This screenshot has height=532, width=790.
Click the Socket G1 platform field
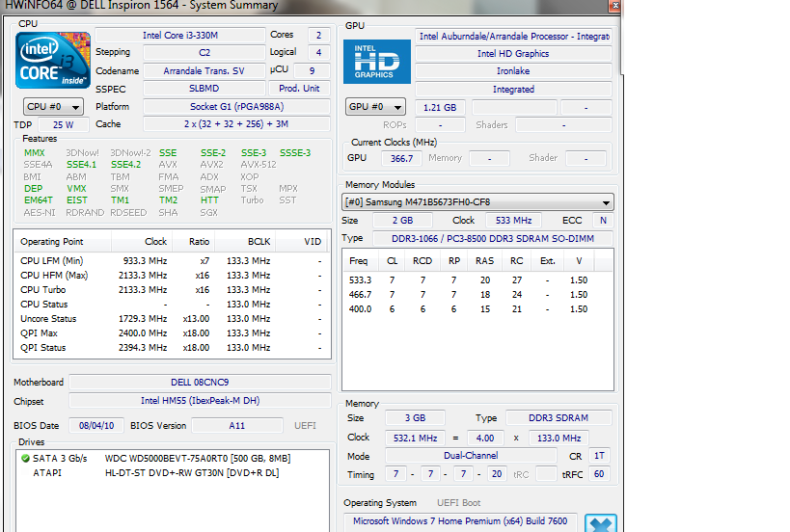(x=236, y=107)
